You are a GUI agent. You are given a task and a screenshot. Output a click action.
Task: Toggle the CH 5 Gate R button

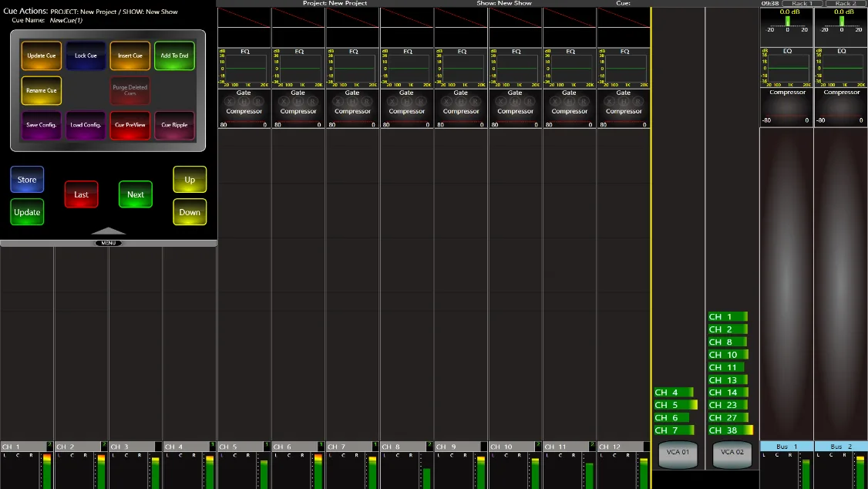click(257, 102)
